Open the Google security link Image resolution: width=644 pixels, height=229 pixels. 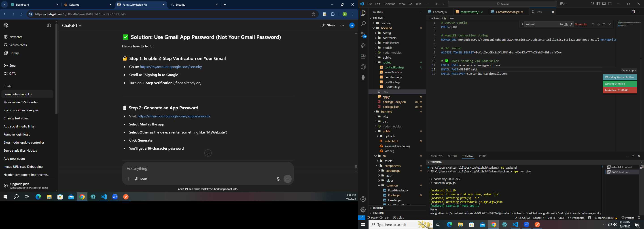(171, 67)
